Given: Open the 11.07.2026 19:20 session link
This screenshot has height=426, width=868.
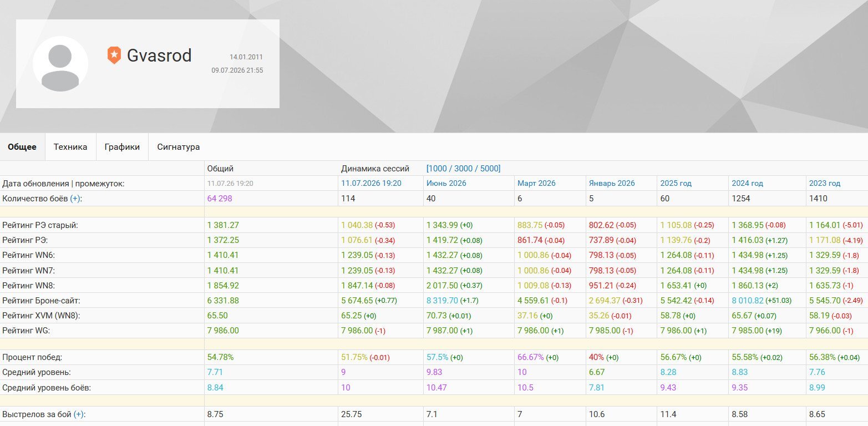Looking at the screenshot, I should pos(371,183).
